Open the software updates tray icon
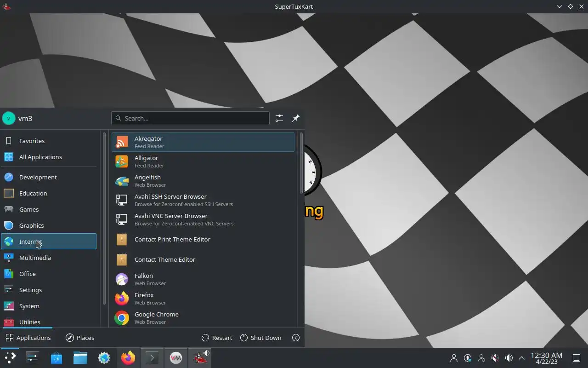The height and width of the screenshot is (368, 588). point(468,358)
